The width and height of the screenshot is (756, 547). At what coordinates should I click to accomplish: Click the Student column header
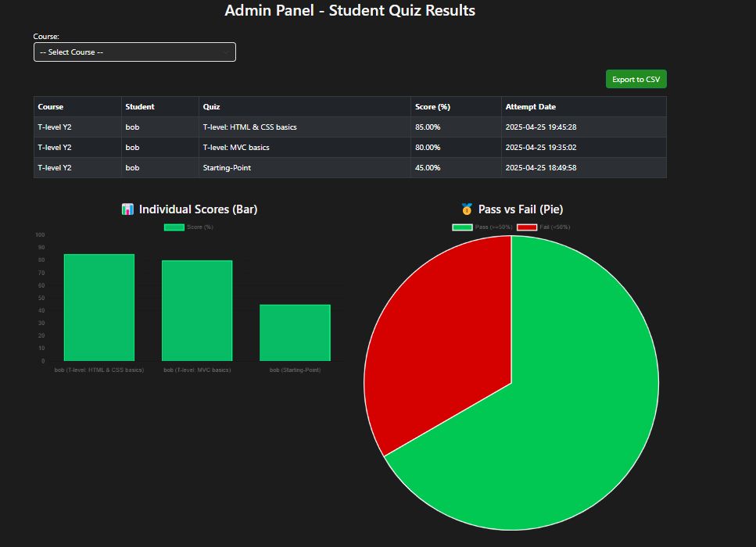pos(160,106)
